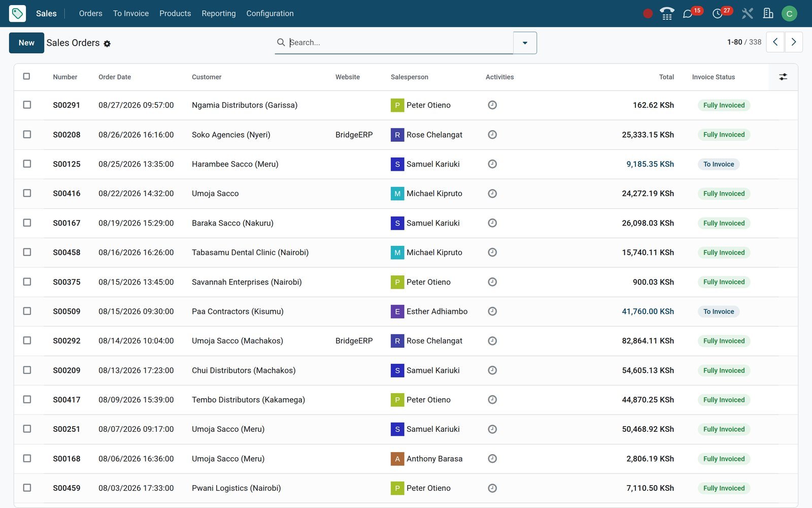The width and height of the screenshot is (812, 508).
Task: Expand the search filter options dropdown
Action: 525,43
